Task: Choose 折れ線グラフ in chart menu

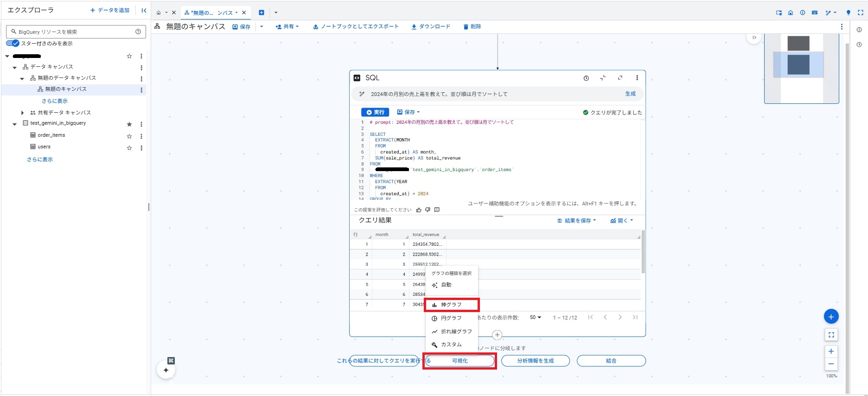Action: click(456, 332)
